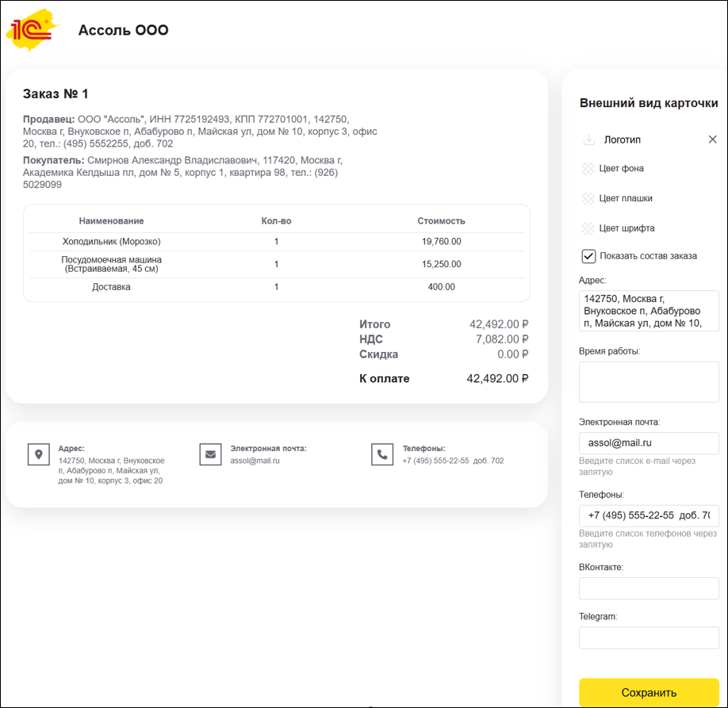Open the Цвет фона color swatch
Viewport: 728px width, 708px height.
pos(588,169)
